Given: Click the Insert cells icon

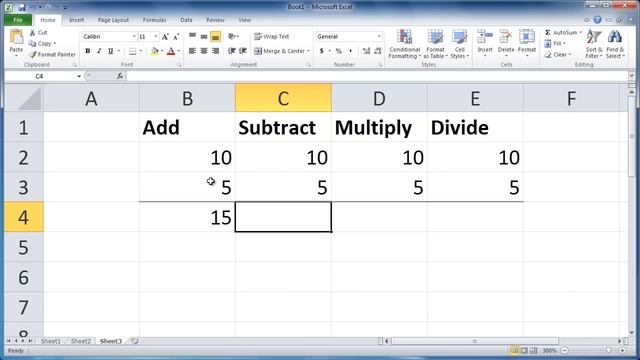Looking at the screenshot, I should point(485,37).
